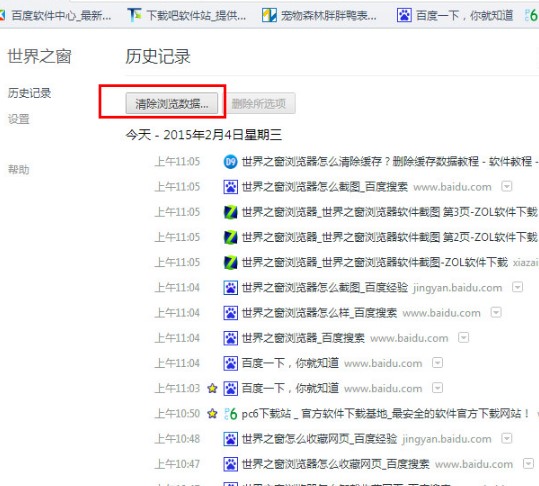Open history entry 世界之窗浏览器_百度搜索

coord(303,338)
